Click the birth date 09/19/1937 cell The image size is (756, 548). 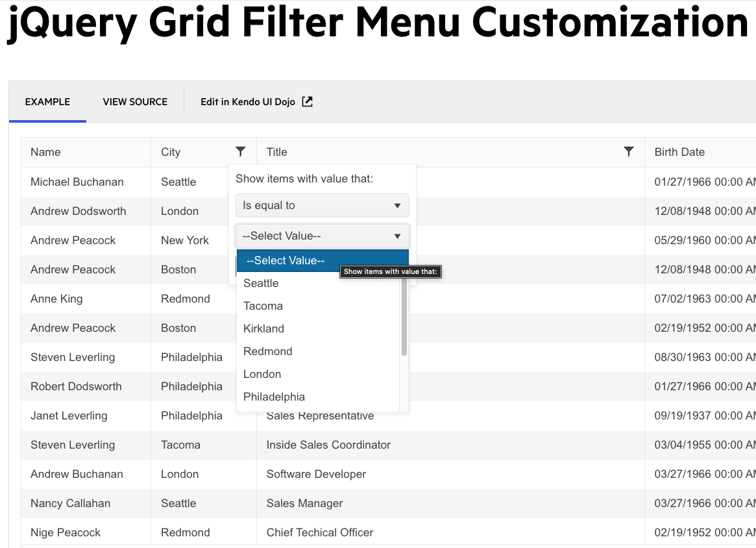click(x=700, y=416)
